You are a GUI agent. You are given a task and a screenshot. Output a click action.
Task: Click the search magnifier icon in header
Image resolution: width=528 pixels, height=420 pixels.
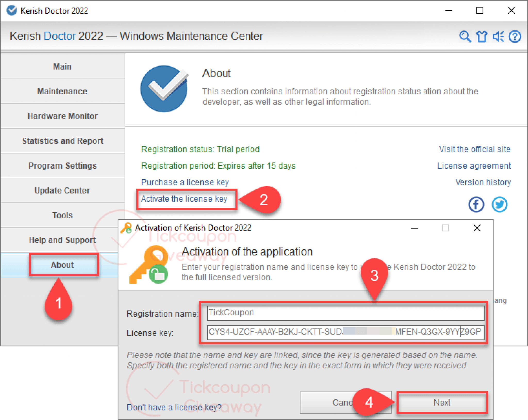[465, 36]
